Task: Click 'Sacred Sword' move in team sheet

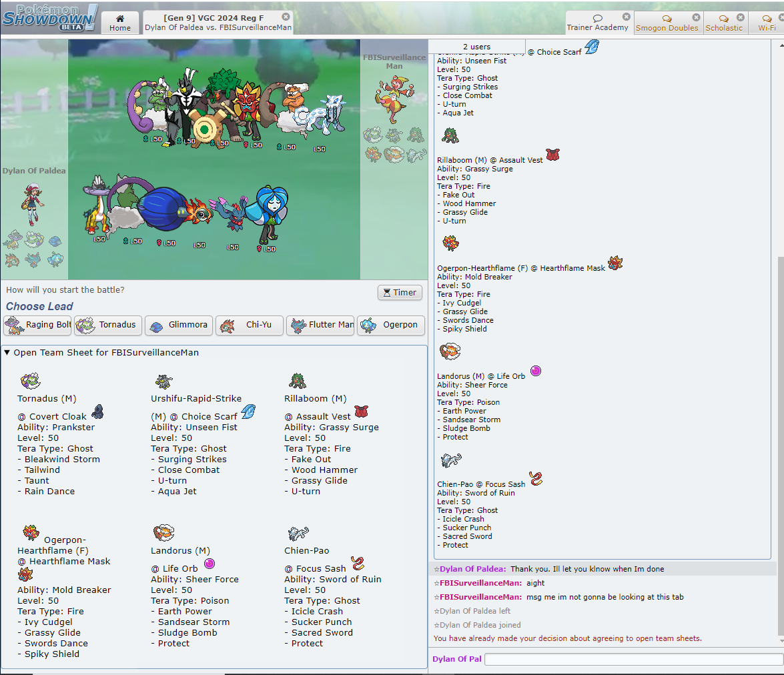Action: point(322,633)
